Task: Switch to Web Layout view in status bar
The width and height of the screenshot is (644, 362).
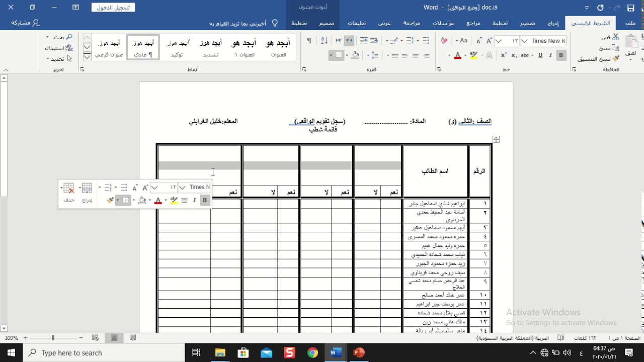Action: tap(95, 338)
